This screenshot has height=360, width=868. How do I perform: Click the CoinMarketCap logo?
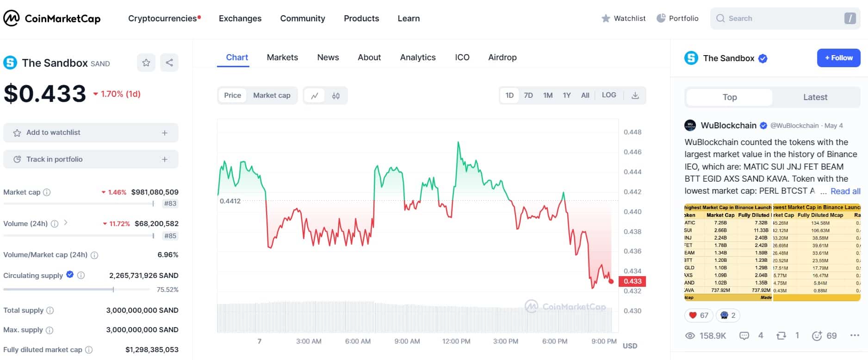tap(52, 19)
